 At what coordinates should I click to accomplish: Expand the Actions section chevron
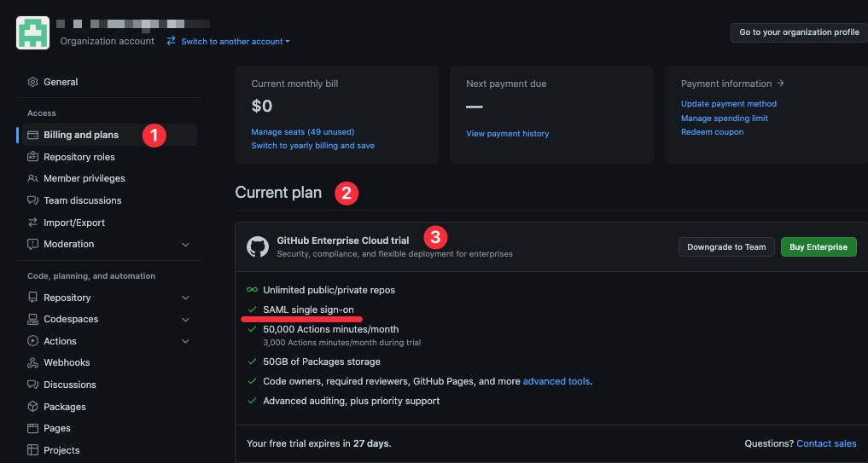[x=186, y=341]
